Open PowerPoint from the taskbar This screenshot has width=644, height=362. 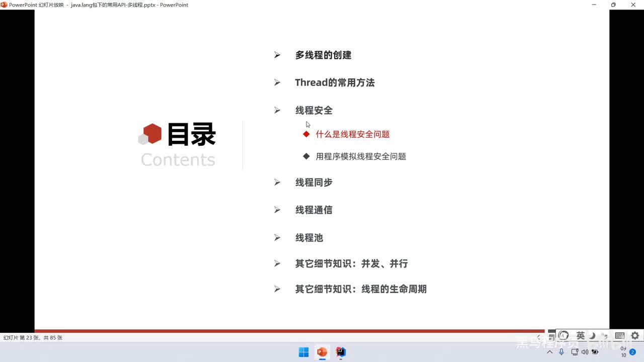click(x=322, y=352)
